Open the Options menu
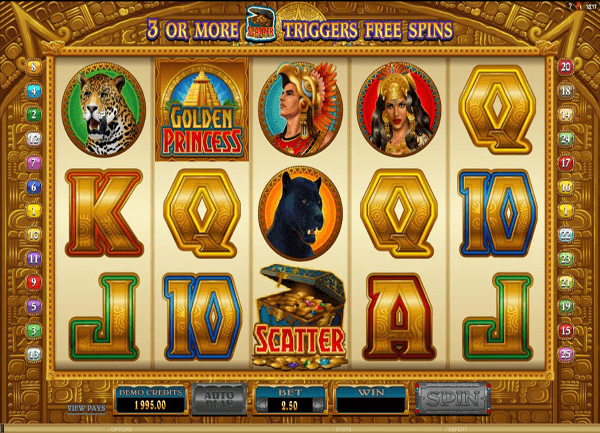 [121, 430]
